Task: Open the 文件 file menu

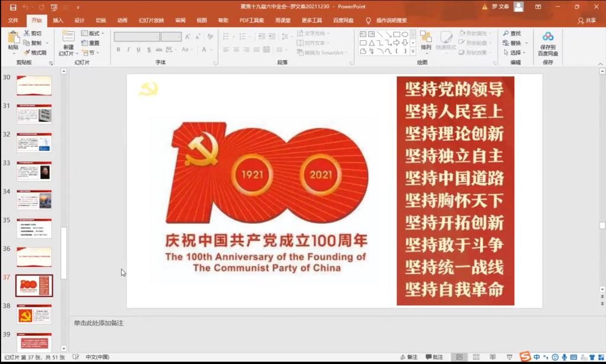Action: tap(13, 21)
